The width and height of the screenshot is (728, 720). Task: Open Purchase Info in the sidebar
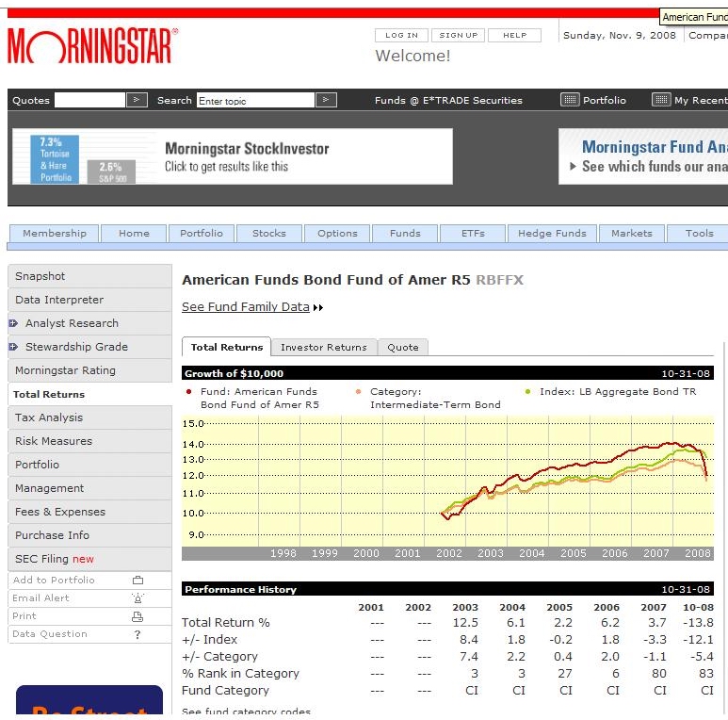[x=90, y=535]
